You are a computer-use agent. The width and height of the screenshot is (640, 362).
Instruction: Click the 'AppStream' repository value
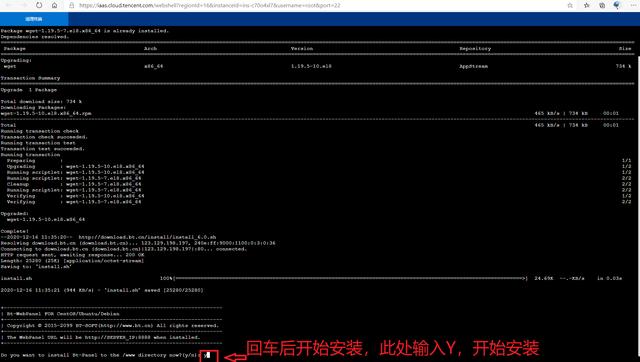pos(473,66)
